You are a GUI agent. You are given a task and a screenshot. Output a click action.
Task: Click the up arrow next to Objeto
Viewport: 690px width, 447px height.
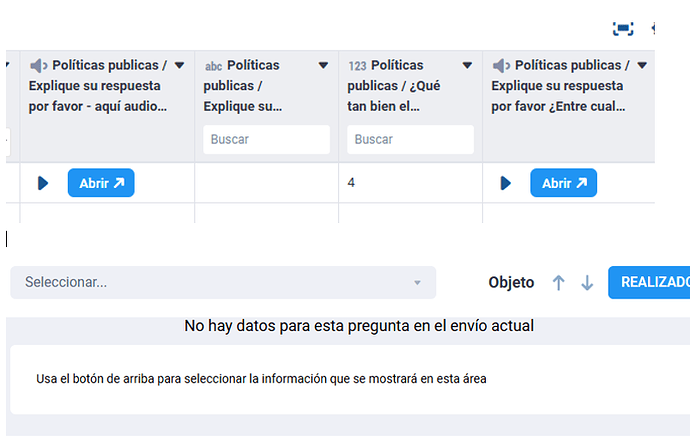[558, 283]
